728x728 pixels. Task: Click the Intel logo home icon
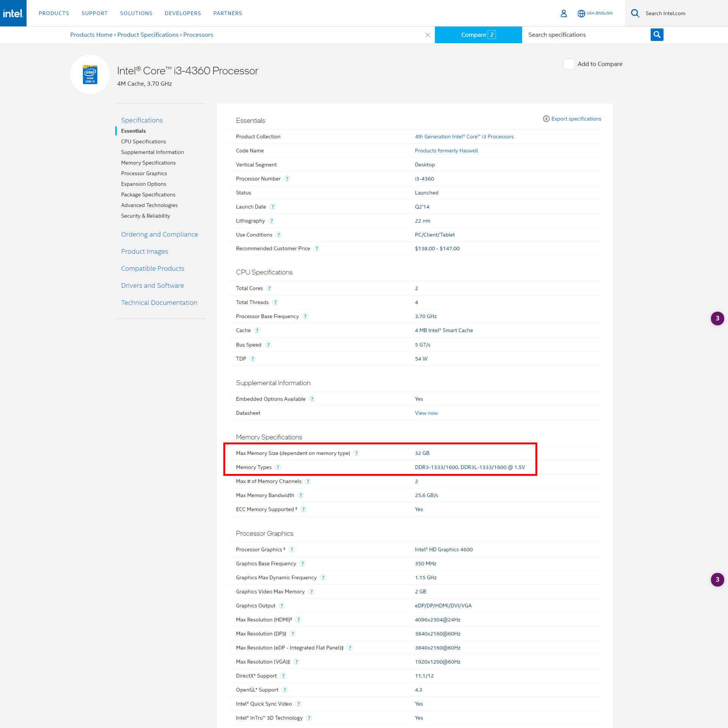point(13,13)
